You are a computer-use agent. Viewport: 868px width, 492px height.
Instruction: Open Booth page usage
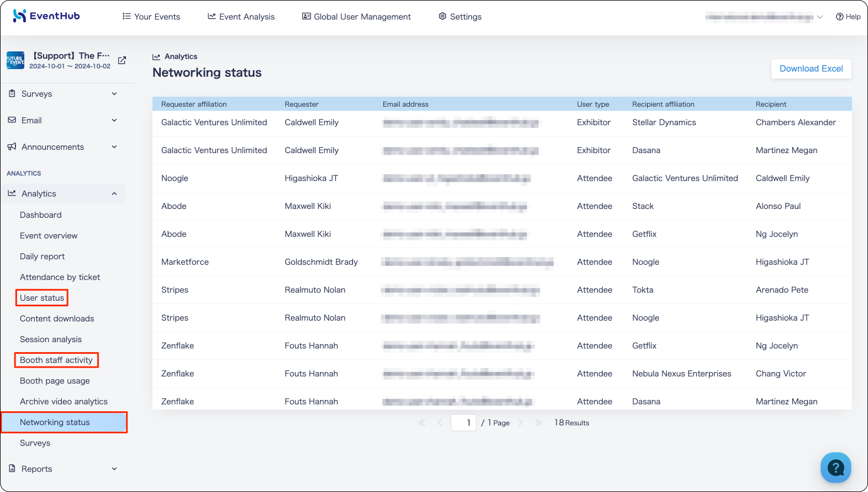55,381
